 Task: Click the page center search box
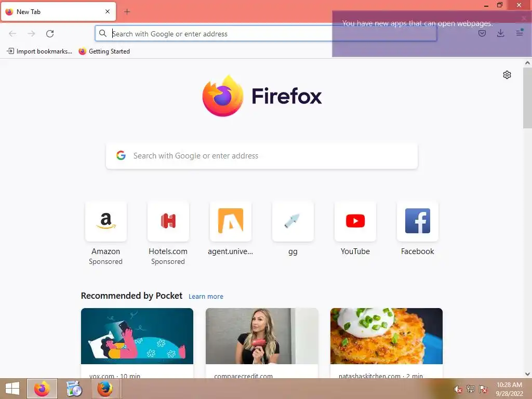coord(262,156)
